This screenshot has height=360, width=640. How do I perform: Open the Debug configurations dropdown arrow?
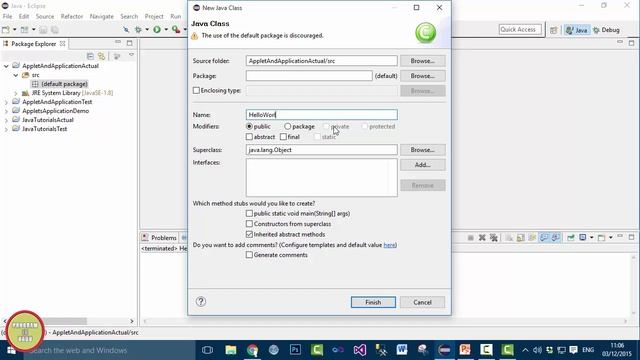point(147,30)
